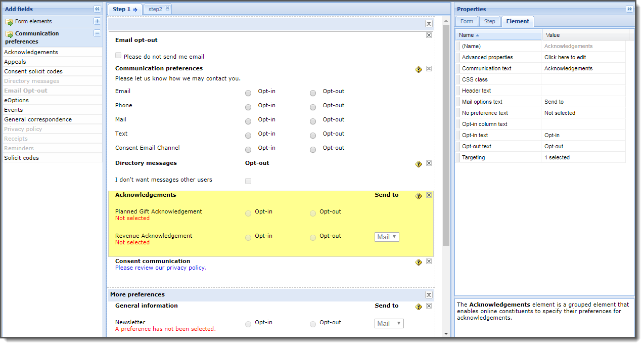The height and width of the screenshot is (346, 644).
Task: Remove the General information element
Action: click(429, 306)
